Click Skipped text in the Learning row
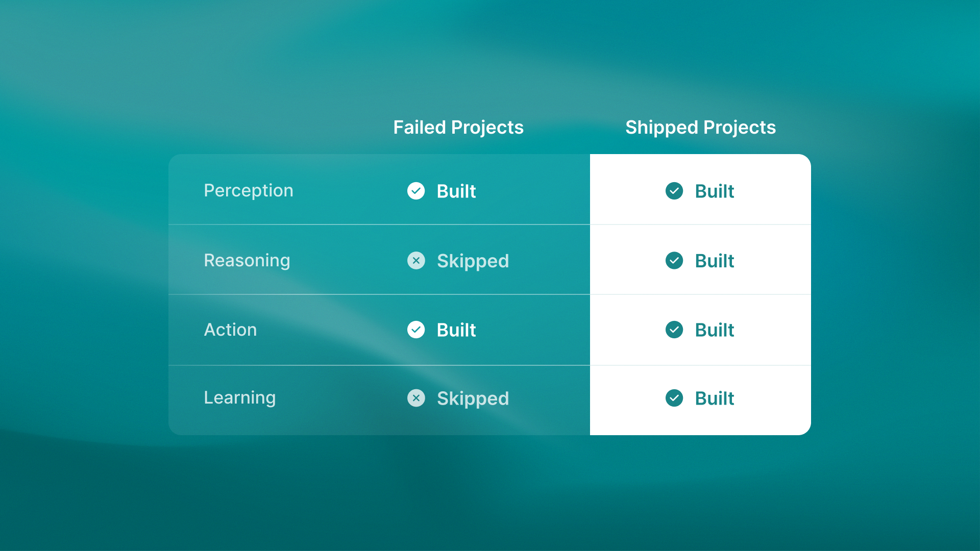Viewport: 980px width, 551px height. coord(473,398)
